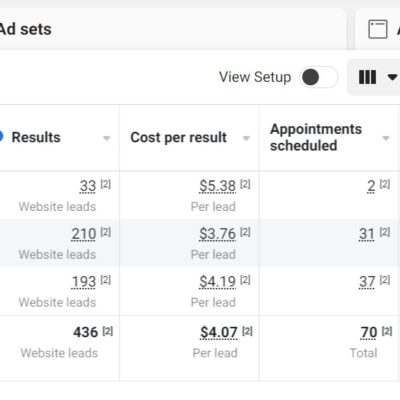
Task: Sort by the Results column header
Action: 36,137
